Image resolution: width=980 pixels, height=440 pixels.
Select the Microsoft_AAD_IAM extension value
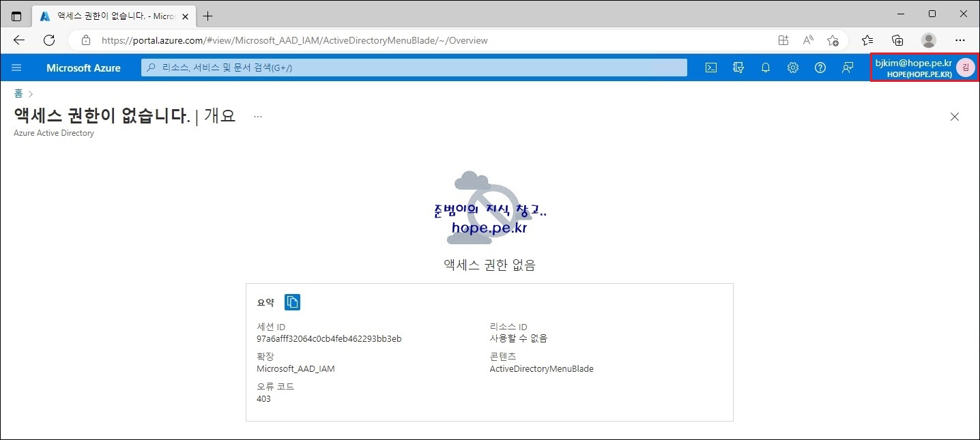point(296,369)
